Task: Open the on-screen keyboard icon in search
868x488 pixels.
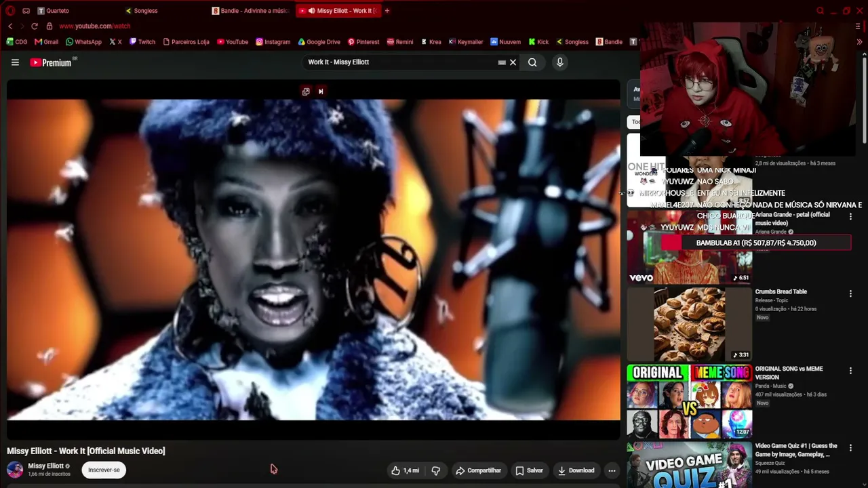Action: click(x=502, y=62)
